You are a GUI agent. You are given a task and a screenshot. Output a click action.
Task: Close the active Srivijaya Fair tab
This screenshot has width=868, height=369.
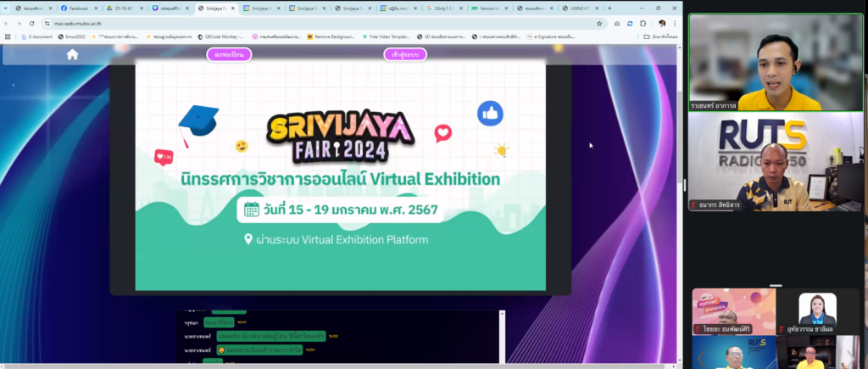pyautogui.click(x=232, y=8)
